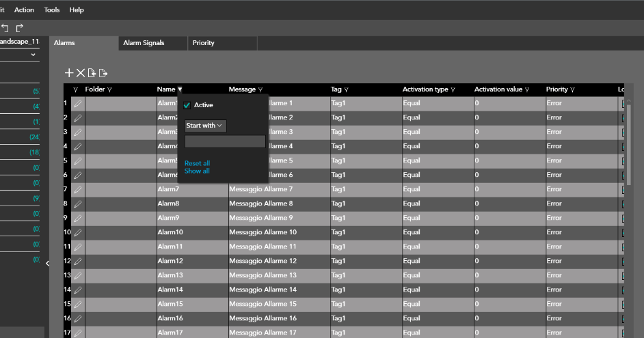Click the import alarms file icon

point(92,73)
